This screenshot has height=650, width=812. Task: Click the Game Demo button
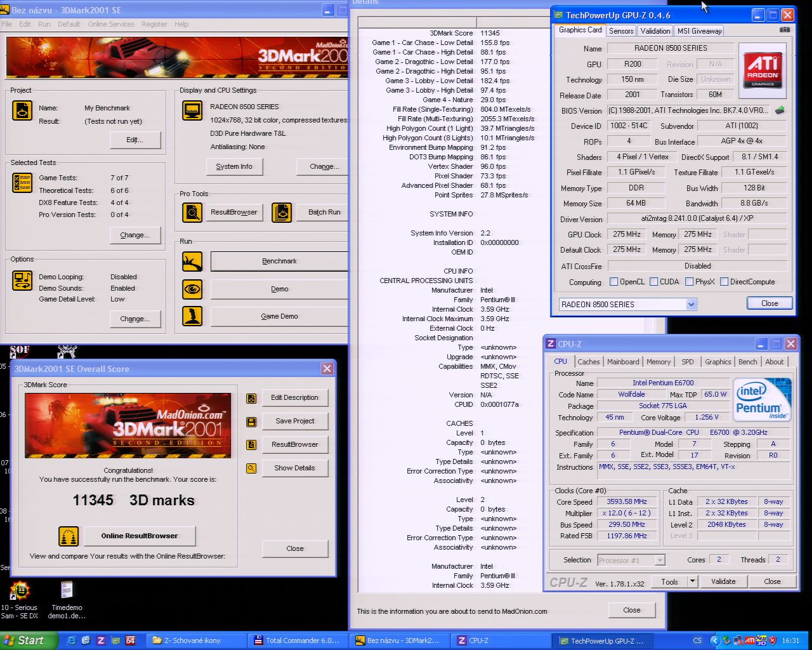(279, 316)
